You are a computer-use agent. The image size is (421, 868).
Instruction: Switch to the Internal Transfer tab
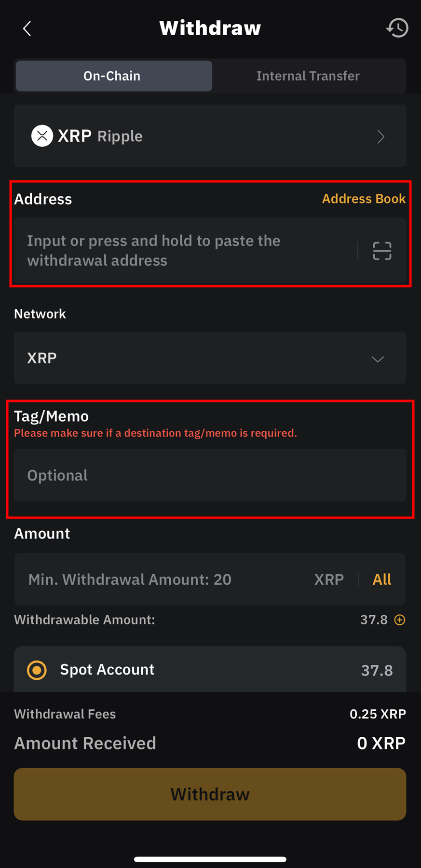point(308,76)
